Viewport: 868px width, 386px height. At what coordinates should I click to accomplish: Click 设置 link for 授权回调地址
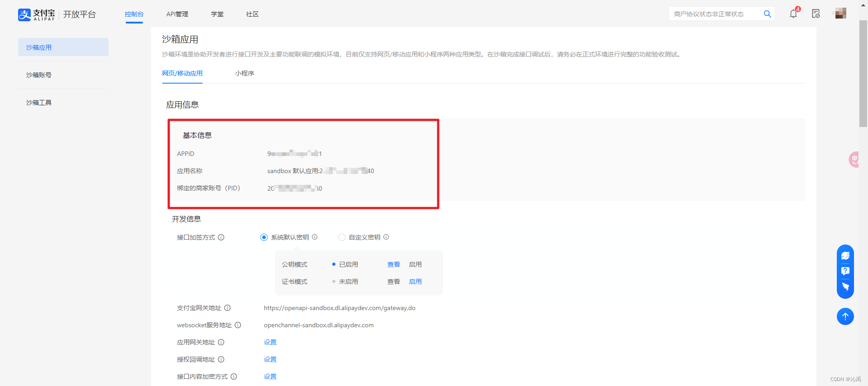[270, 359]
